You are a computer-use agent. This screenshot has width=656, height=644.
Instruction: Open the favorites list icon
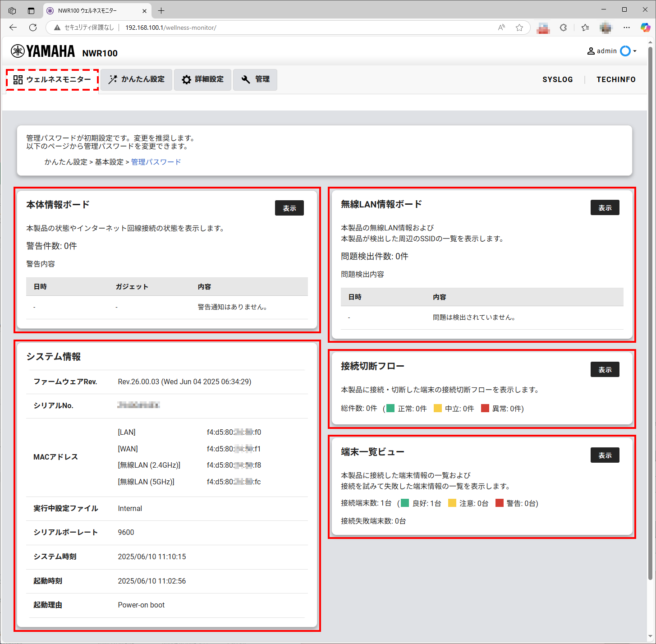(x=585, y=28)
